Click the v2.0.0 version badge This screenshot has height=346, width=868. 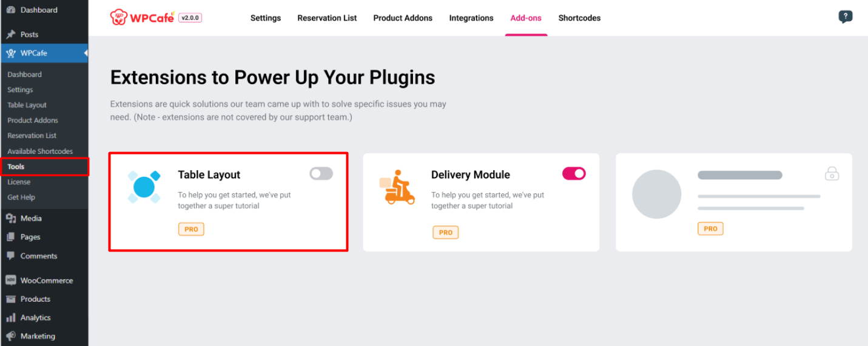[x=190, y=18]
